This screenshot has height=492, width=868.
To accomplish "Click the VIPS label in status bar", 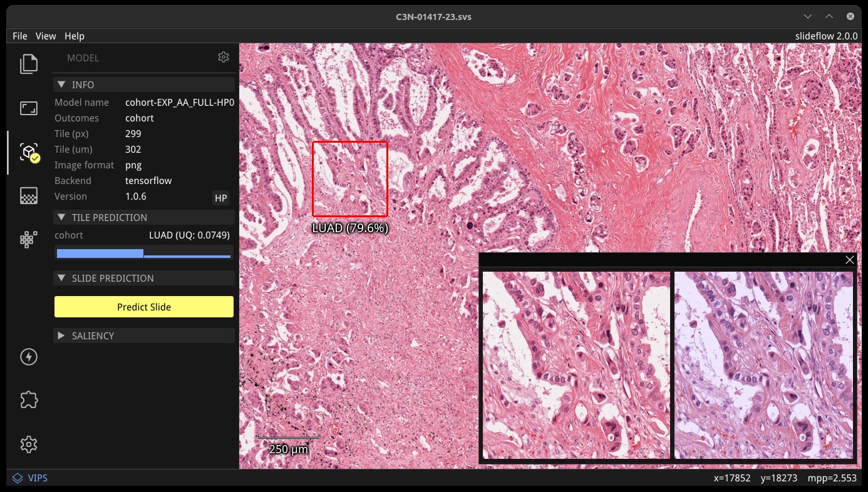I will (x=38, y=478).
